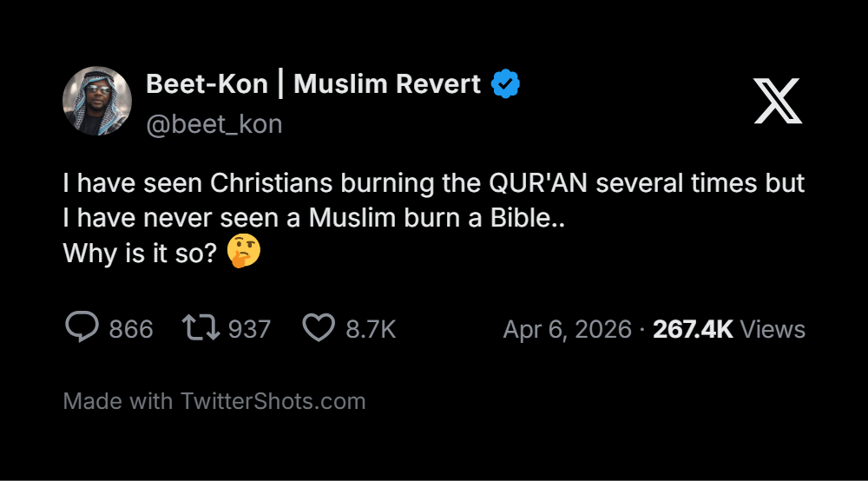Viewport: 868px width, 481px height.
Task: Open the Beet-Kon | Muslim Revert display name
Action: 313,84
